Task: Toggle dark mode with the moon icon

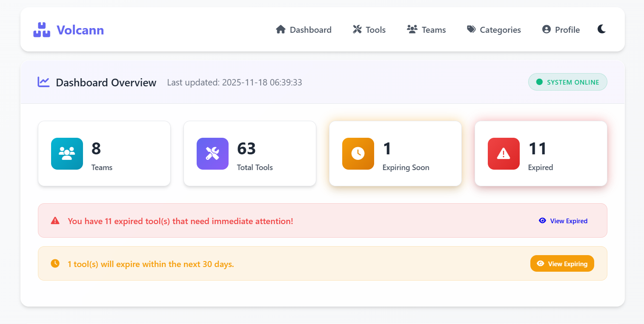Action: [601, 29]
